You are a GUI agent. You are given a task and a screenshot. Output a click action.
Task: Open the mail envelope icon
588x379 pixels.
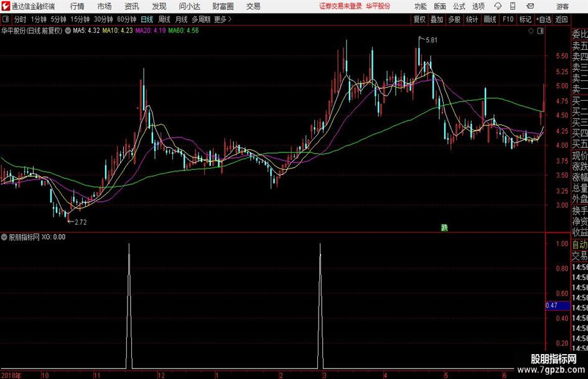[530, 6]
